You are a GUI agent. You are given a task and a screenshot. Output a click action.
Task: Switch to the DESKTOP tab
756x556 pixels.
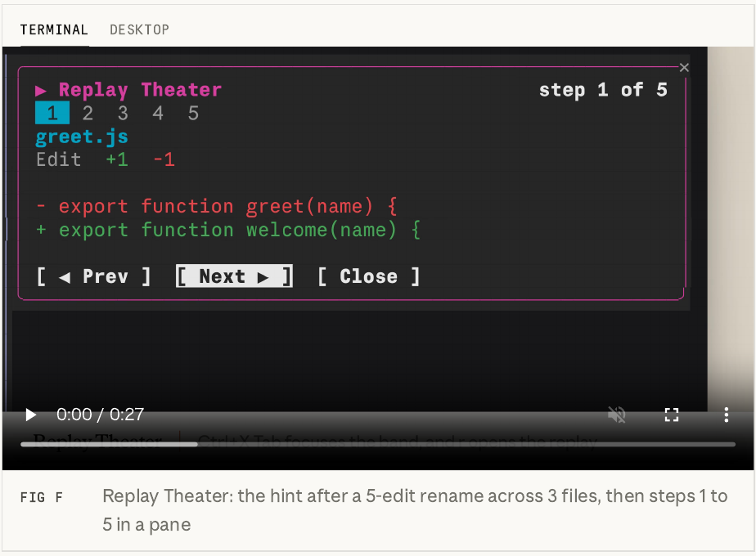tap(139, 30)
